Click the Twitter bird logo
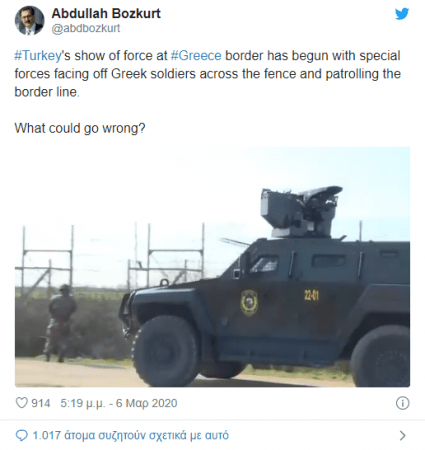425x450 pixels. click(x=402, y=14)
